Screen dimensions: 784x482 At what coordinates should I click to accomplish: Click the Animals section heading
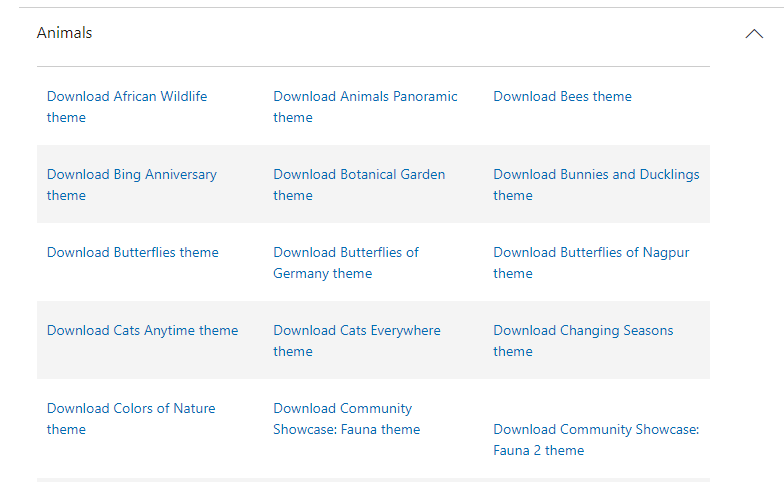(x=64, y=33)
